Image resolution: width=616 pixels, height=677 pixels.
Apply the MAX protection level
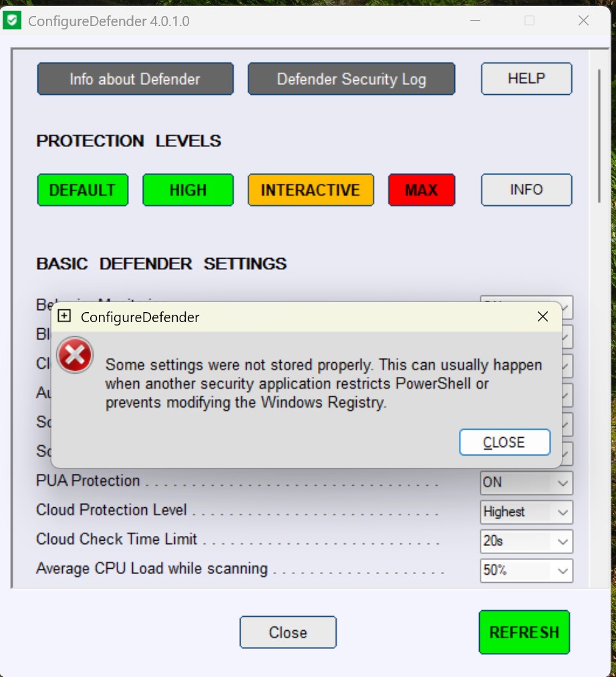[x=422, y=190]
